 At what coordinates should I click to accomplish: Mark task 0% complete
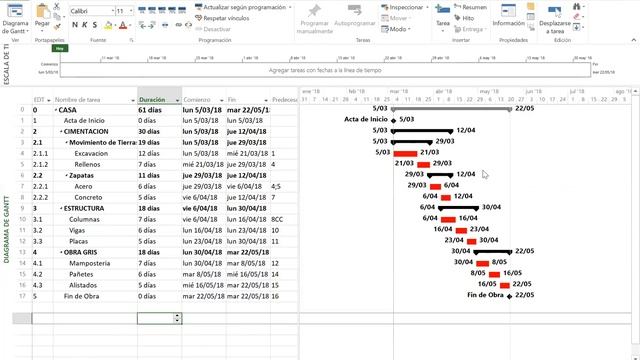point(142,10)
